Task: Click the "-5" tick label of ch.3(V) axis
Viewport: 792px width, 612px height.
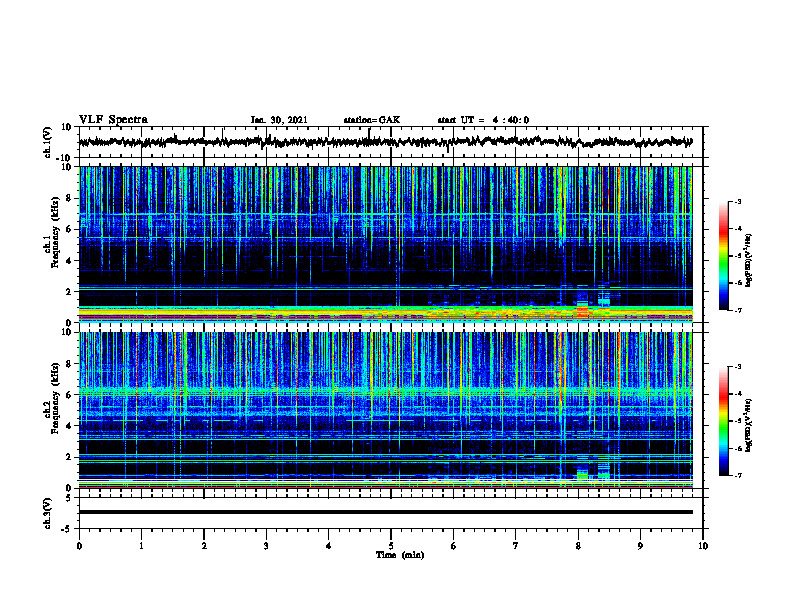Action: coord(67,529)
